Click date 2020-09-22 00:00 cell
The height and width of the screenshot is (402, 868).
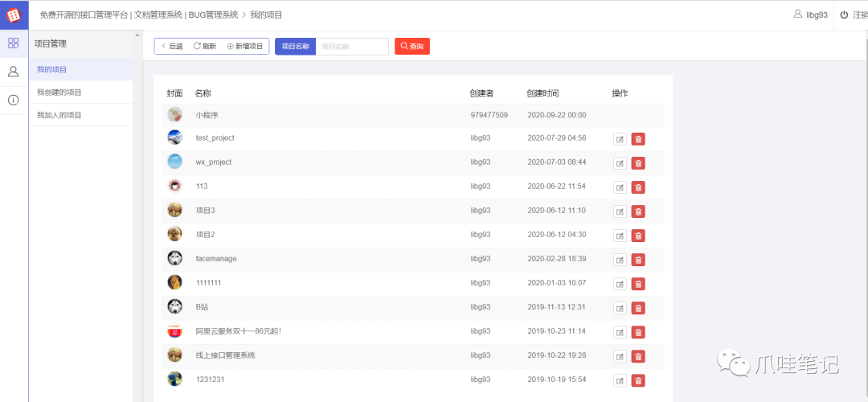(556, 115)
